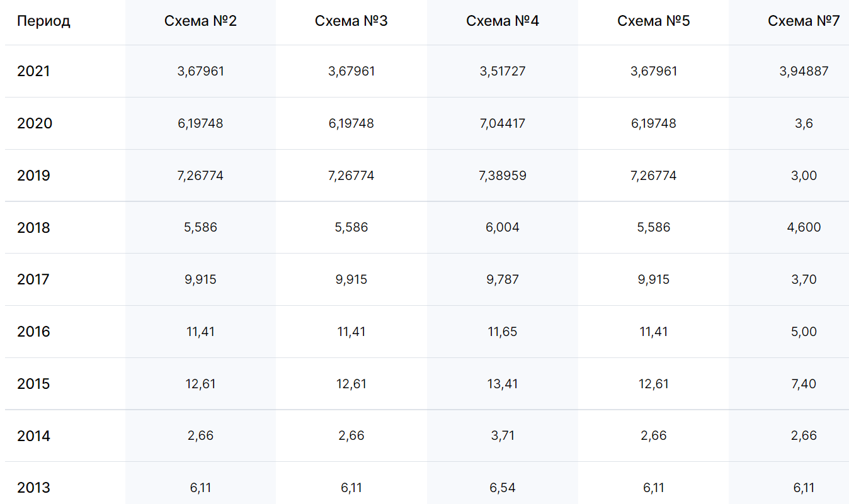The image size is (849, 504).
Task: Click value 7,38959 in the 2019 row
Action: (x=503, y=176)
